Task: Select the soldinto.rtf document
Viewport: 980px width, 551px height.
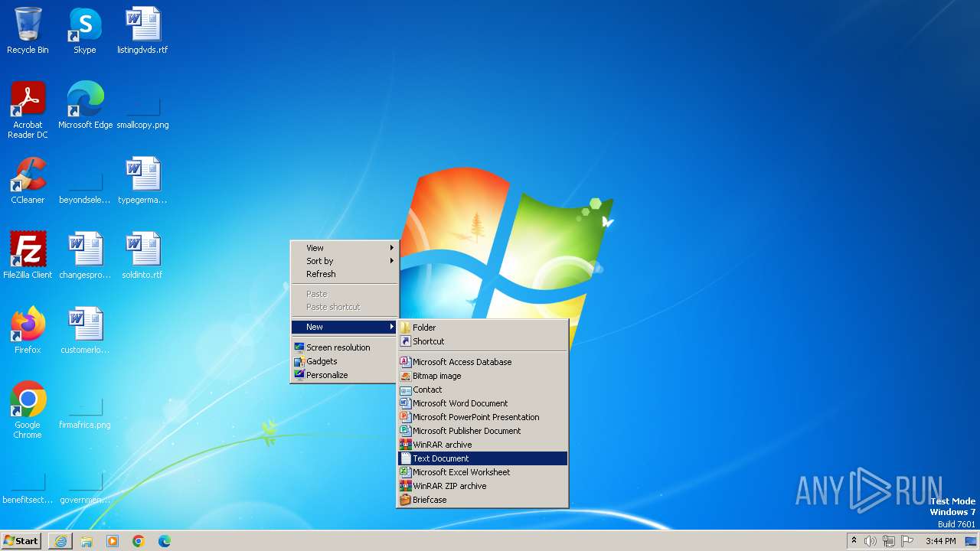Action: (x=142, y=256)
